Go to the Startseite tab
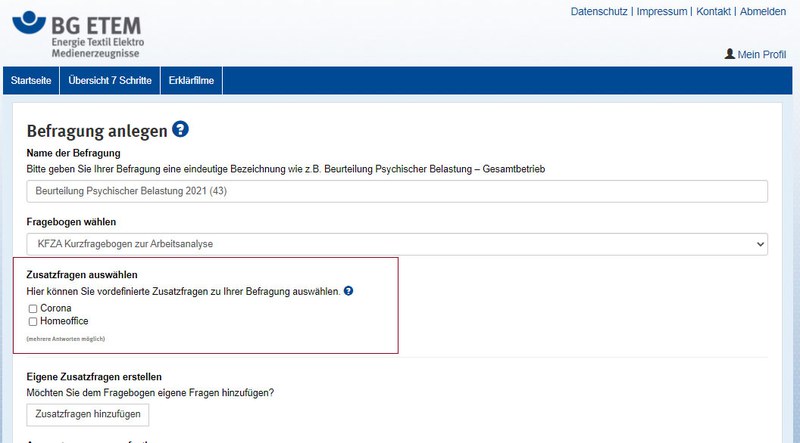The width and height of the screenshot is (800, 443). click(30, 81)
